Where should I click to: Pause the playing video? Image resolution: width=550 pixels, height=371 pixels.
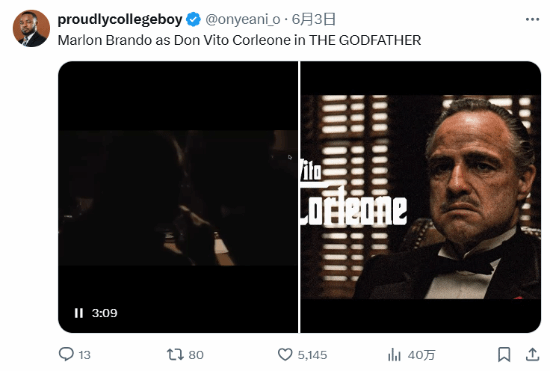pos(79,313)
